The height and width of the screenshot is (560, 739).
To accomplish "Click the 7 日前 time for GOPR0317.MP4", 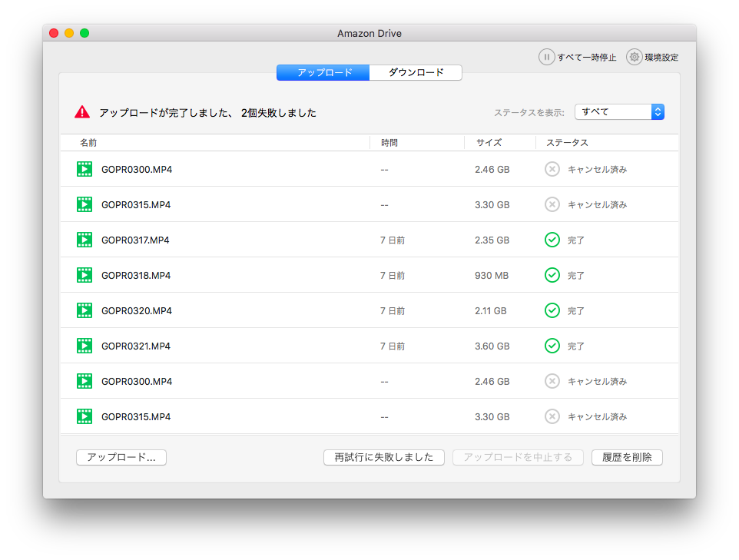I will 393,240.
